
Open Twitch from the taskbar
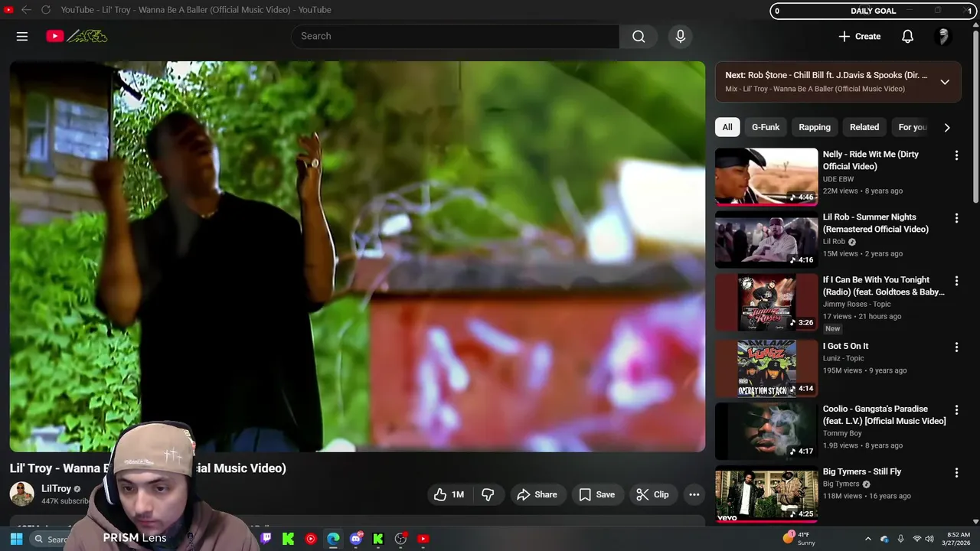tap(266, 539)
